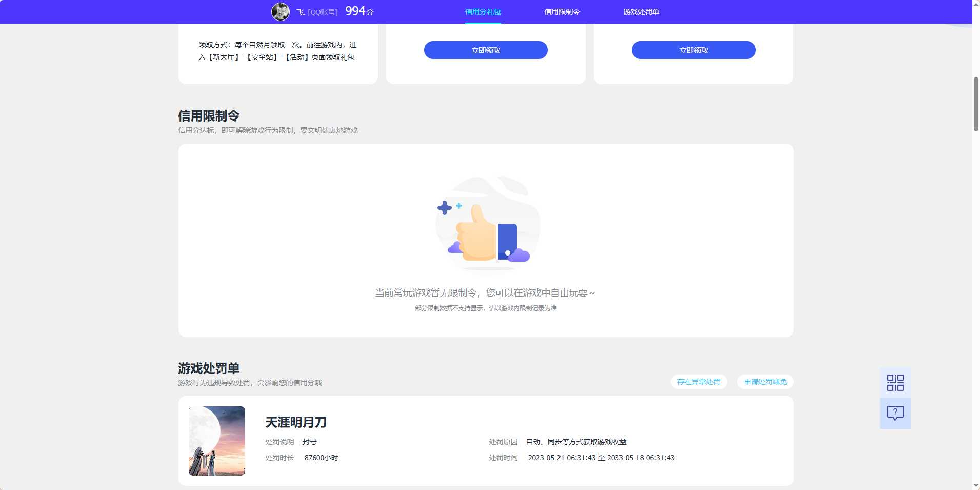Viewport: 980px width, 490px height.
Task: Open the help question bubble icon
Action: [895, 414]
